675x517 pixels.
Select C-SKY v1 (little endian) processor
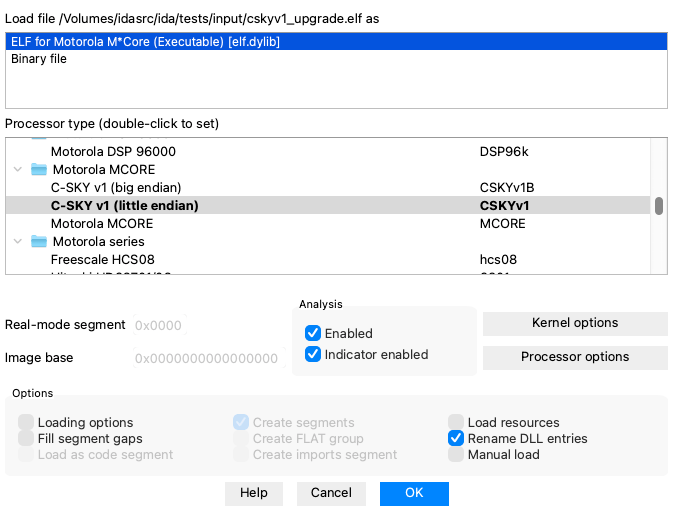[328, 206]
